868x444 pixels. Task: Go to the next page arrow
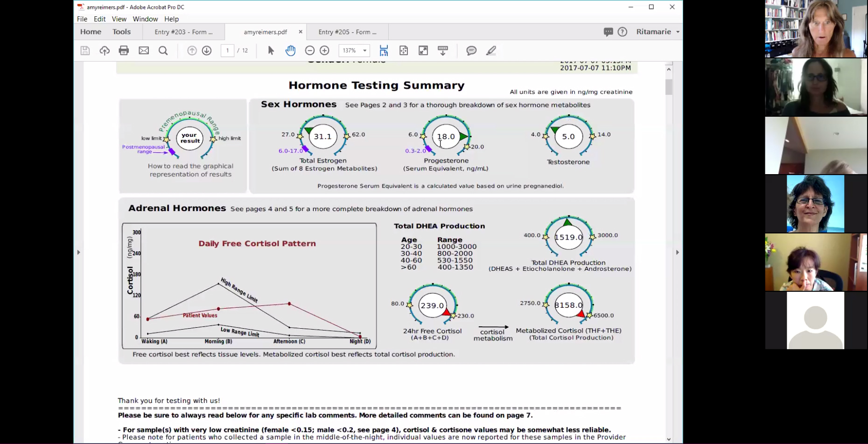[x=207, y=50]
